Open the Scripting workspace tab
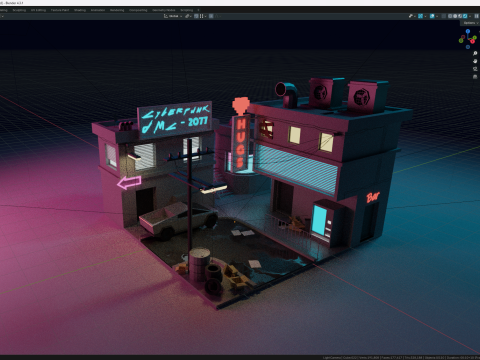 click(x=187, y=10)
